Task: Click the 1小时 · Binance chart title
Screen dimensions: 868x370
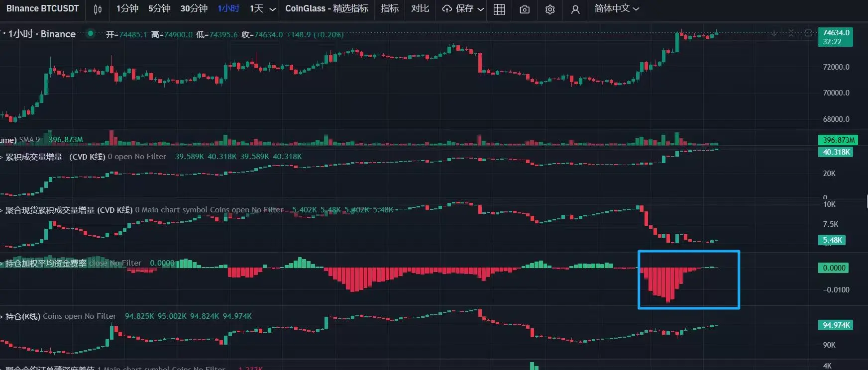Action: [x=42, y=34]
